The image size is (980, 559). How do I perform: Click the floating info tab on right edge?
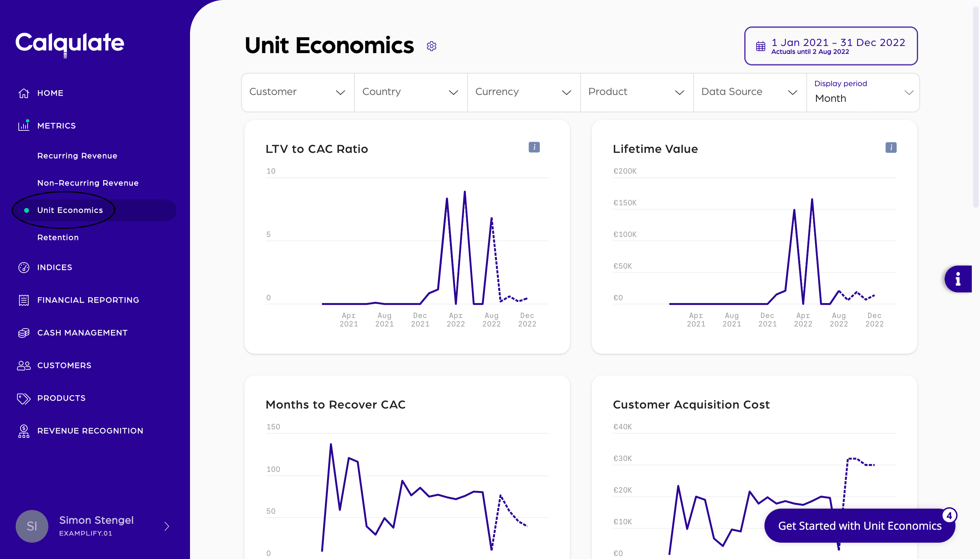(958, 279)
